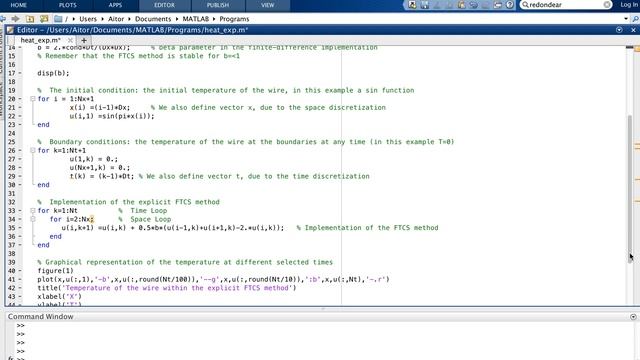Click Aitor in the folder path
The image size is (640, 360).
coord(116,19)
